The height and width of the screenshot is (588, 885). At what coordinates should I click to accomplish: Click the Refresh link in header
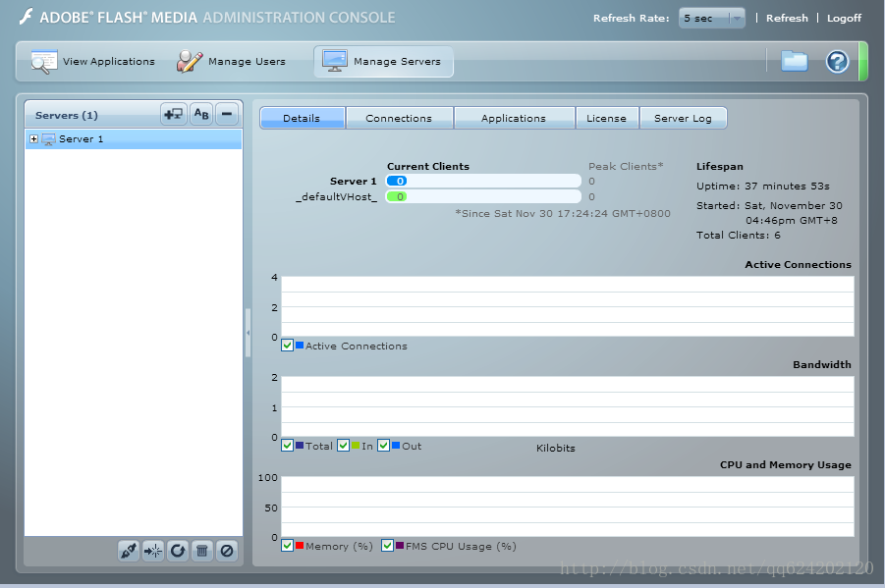[787, 18]
